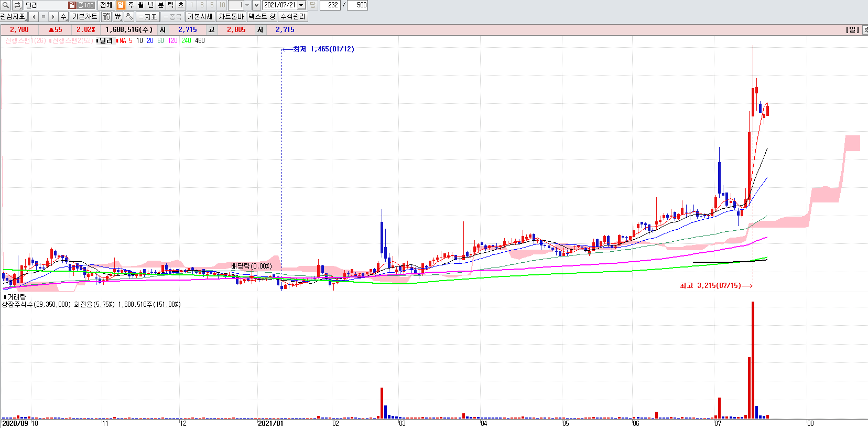The image size is (868, 428).
Task: Click the volume value 1,688,516(주)
Action: 129,30
